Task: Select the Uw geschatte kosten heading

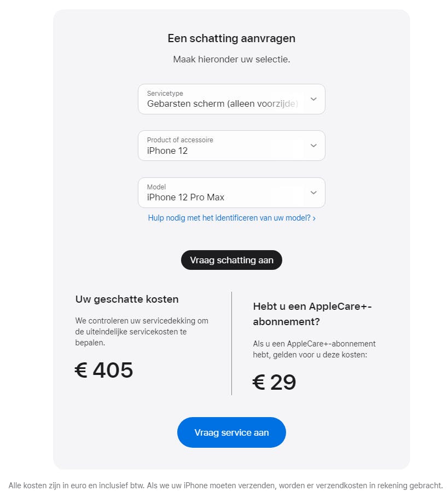Action: point(127,299)
